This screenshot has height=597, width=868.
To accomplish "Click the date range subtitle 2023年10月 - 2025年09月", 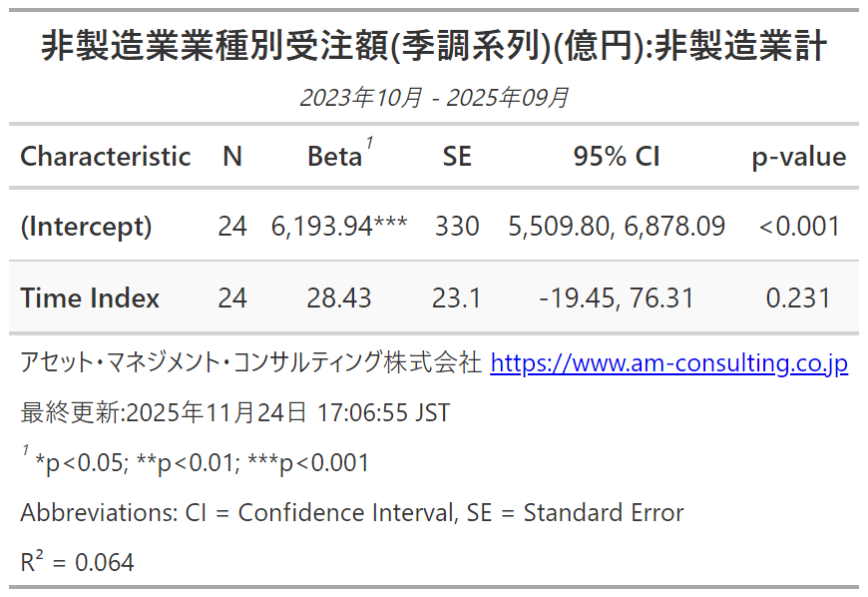I will point(434,98).
